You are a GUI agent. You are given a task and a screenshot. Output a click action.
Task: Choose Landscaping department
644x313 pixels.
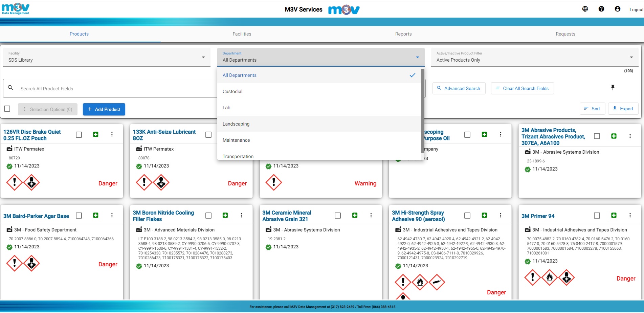click(x=319, y=124)
